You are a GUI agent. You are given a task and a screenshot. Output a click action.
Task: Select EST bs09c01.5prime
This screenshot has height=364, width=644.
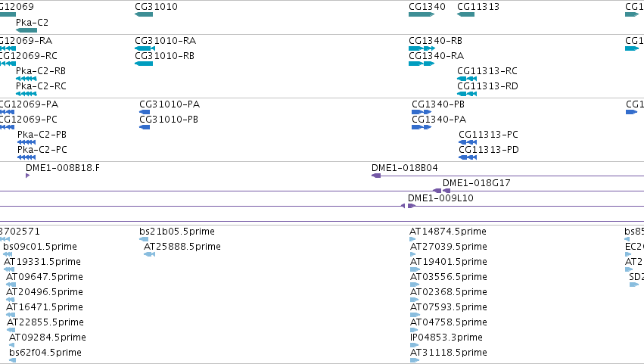click(40, 247)
